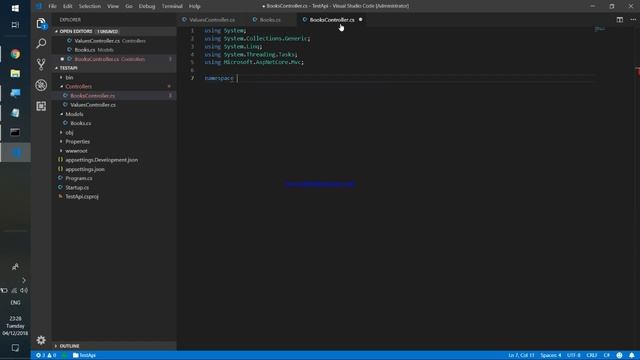Change the CRLF end of line sequence
The height and width of the screenshot is (360, 640).
click(592, 355)
